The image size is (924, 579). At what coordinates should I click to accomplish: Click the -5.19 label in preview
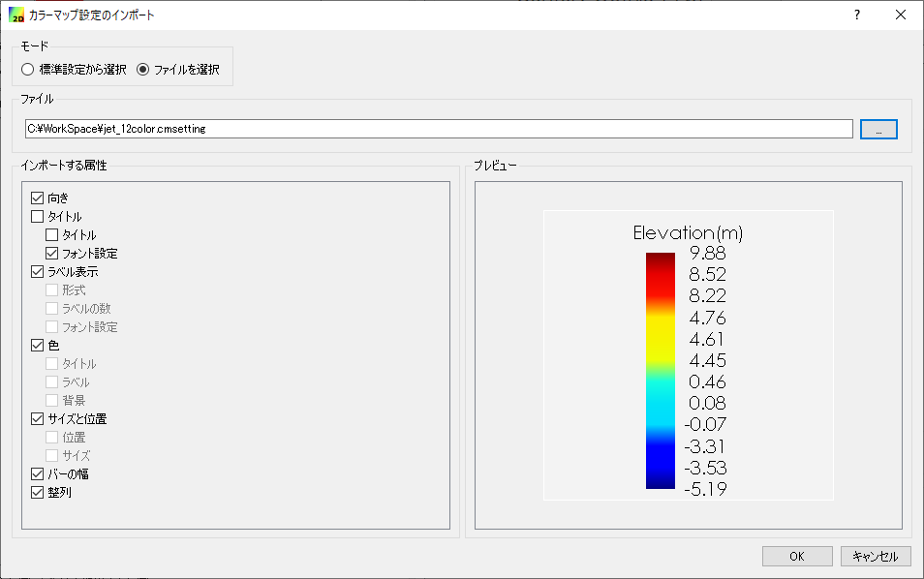click(705, 489)
